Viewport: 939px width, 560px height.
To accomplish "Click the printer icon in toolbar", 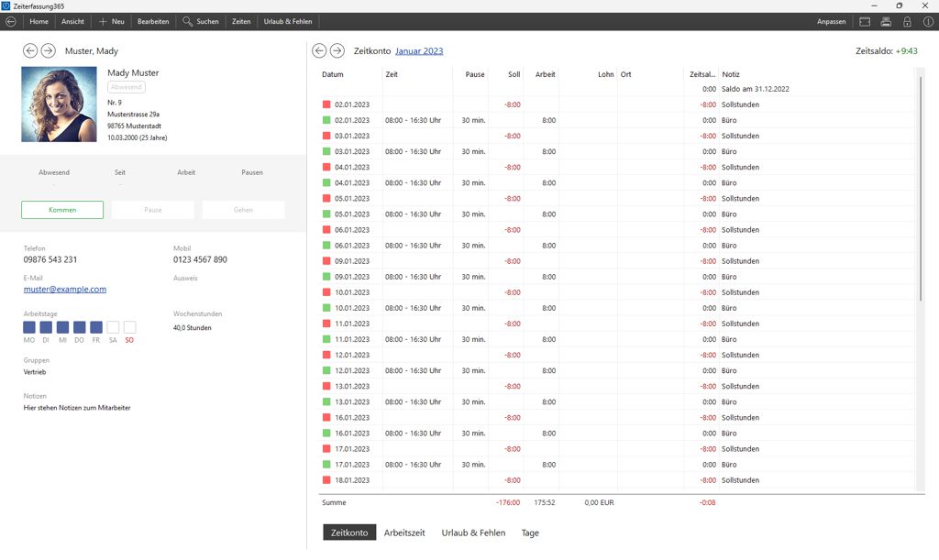I will (x=886, y=21).
